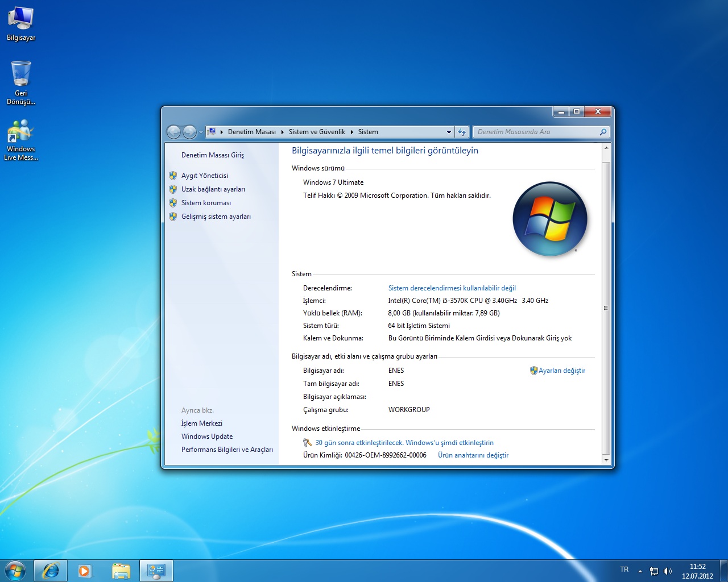This screenshot has height=582, width=728.
Task: Click Ürün anahtarını değiştir link
Action: tap(473, 455)
